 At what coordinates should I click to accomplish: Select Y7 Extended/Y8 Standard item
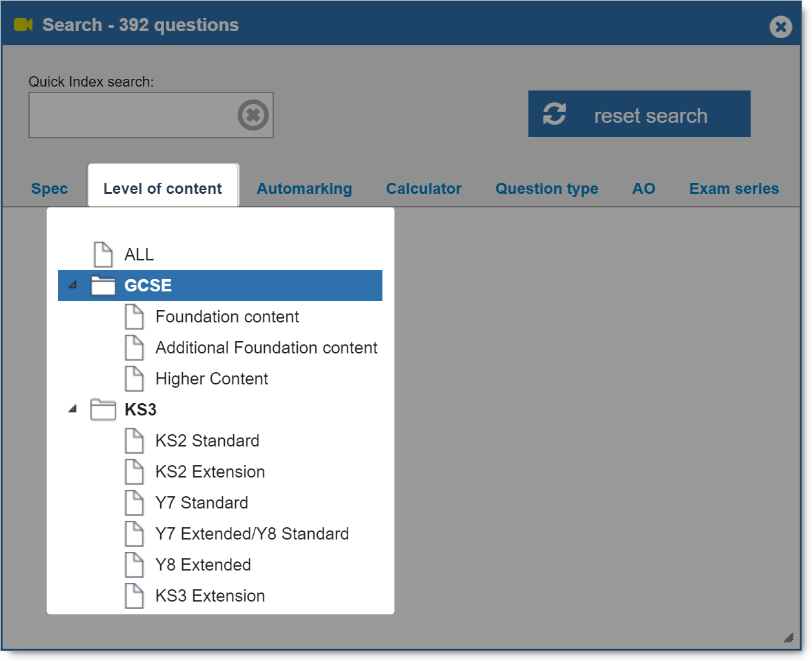[252, 534]
